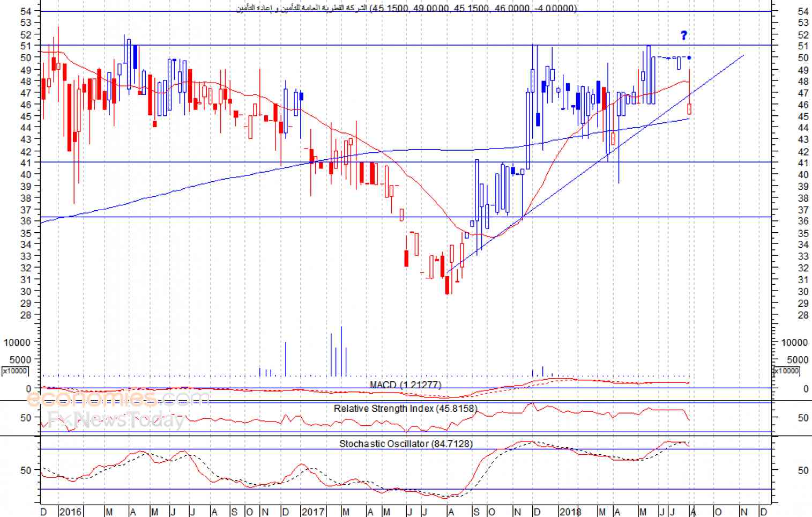
Task: Click the 54 label on left price axis
Action: 26,11
